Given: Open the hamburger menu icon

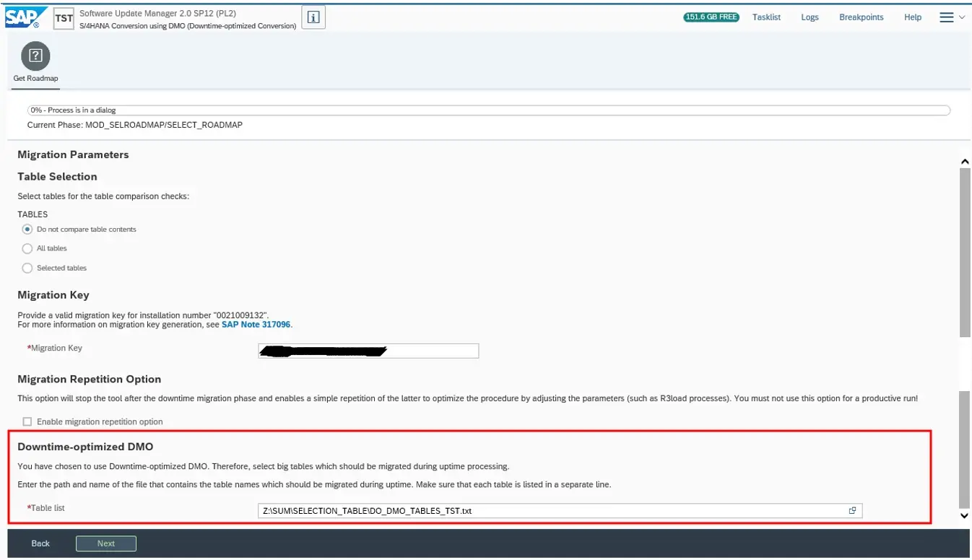Looking at the screenshot, I should [x=946, y=17].
